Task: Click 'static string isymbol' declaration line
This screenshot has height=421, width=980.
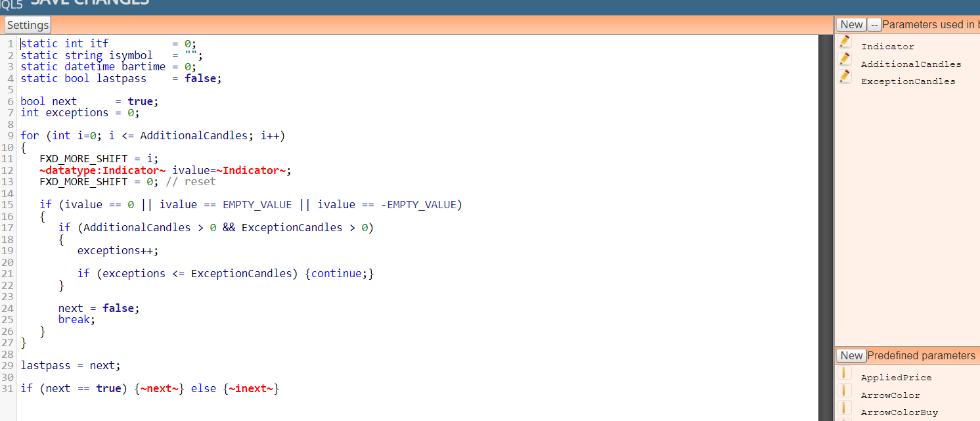Action: pos(112,55)
